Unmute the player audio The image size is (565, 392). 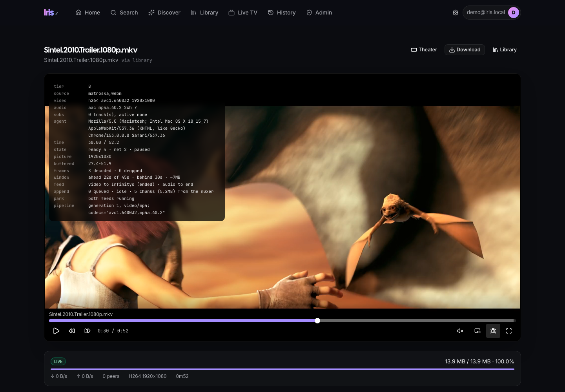460,331
